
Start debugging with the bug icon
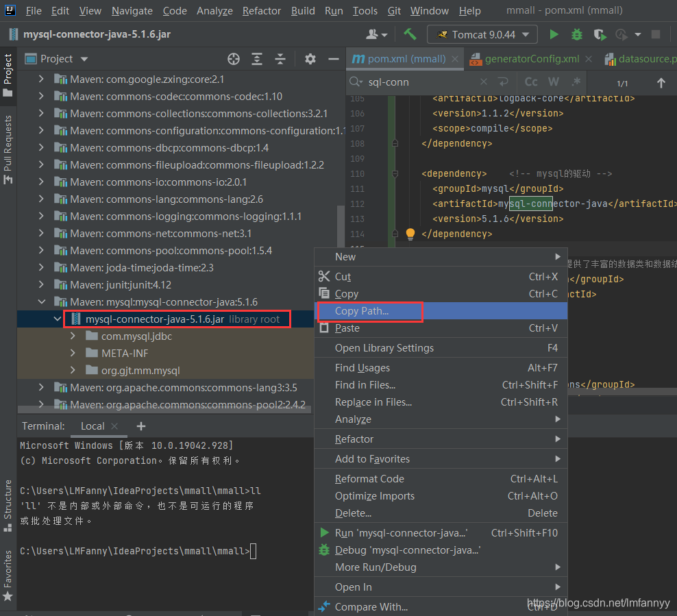click(576, 34)
